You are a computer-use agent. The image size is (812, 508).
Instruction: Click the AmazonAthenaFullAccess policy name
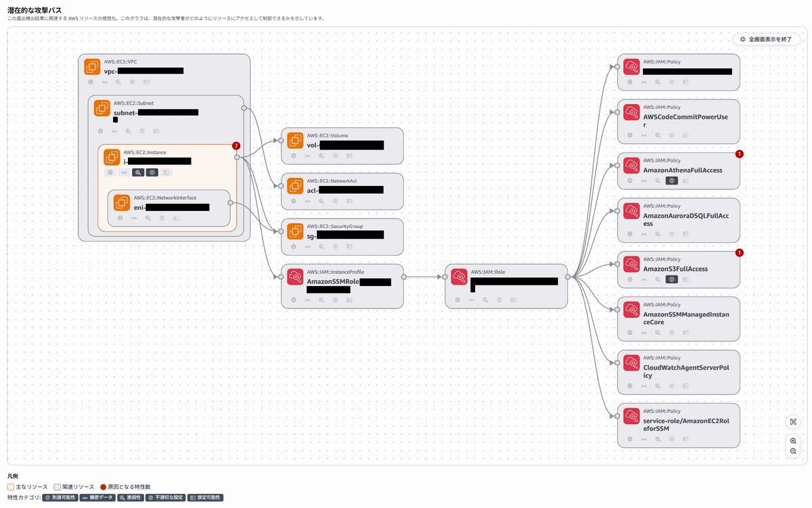click(683, 170)
